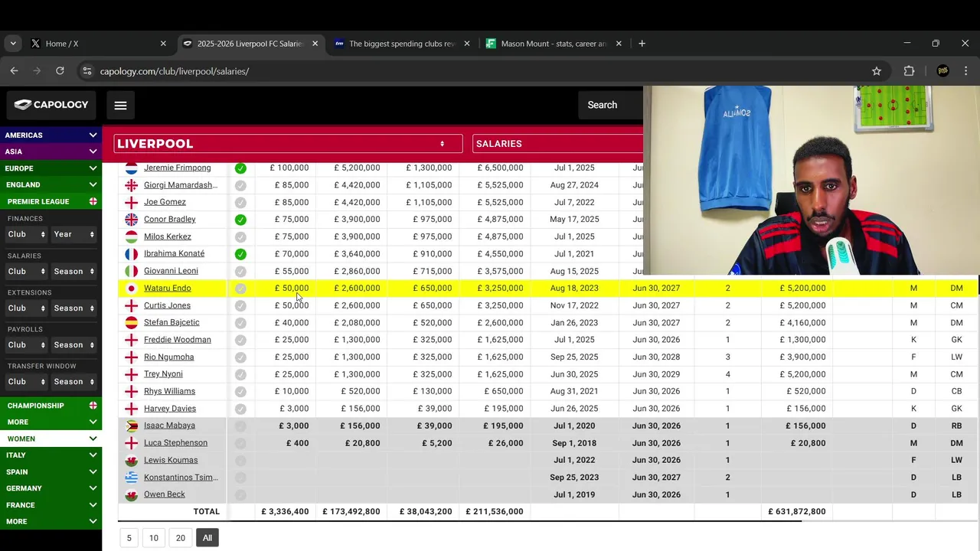Switch to the Home / X browser tab
The image size is (980, 551).
[99, 44]
